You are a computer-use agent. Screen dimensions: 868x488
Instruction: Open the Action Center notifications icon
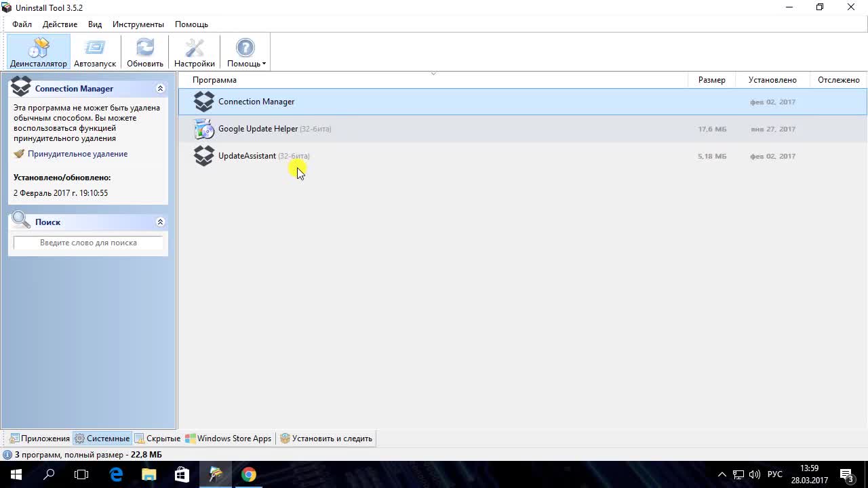pos(847,474)
